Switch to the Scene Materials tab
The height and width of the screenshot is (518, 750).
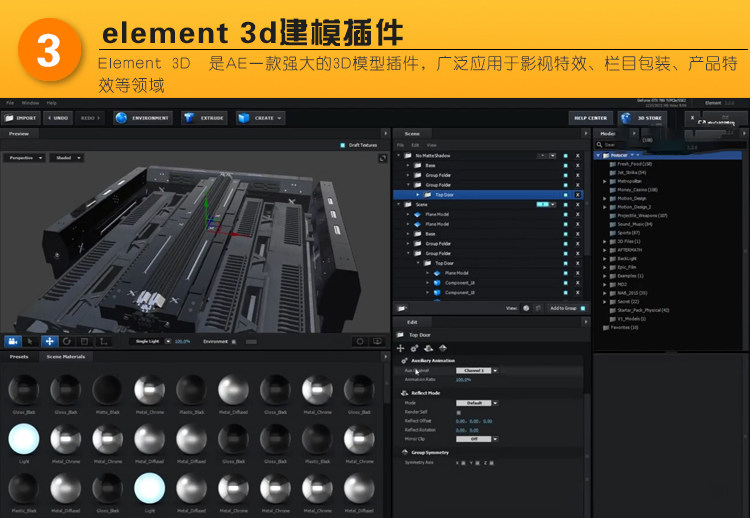coord(66,357)
